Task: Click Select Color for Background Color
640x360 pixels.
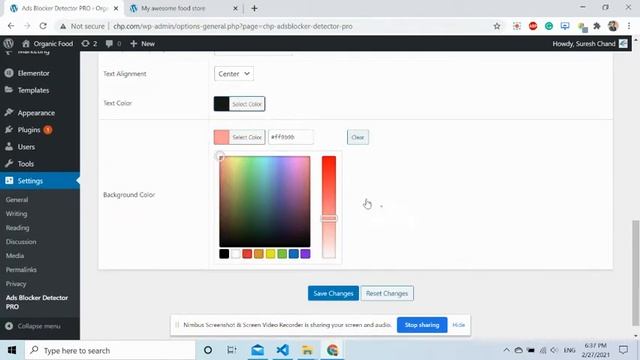Action: pos(247,137)
